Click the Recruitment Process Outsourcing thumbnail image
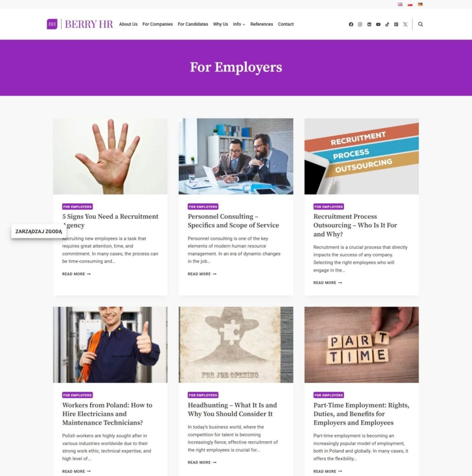Screen dimensions: 472x476 361,156
